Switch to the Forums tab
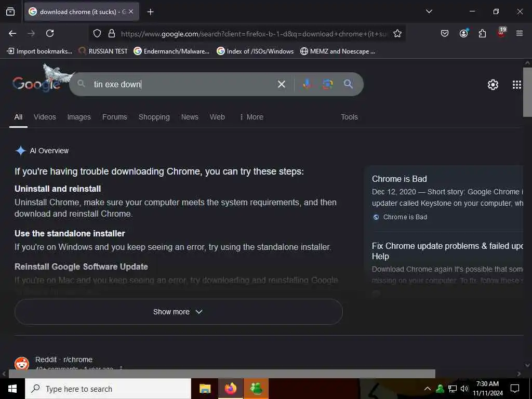 pyautogui.click(x=115, y=117)
